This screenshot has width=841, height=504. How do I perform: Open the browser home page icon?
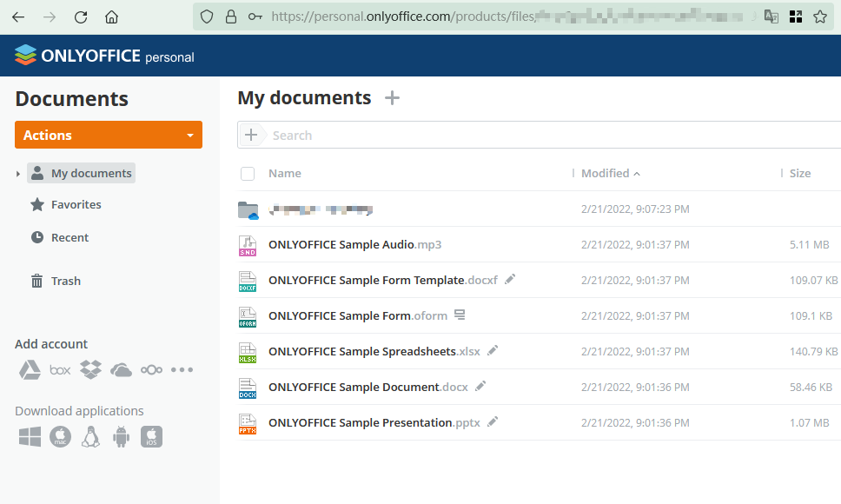point(111,17)
